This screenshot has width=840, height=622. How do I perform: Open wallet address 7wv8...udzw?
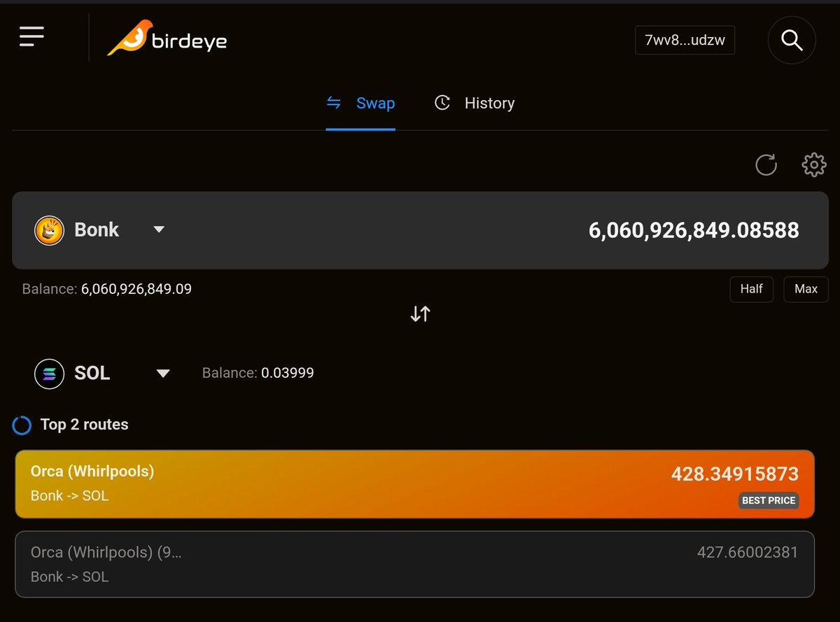[685, 41]
